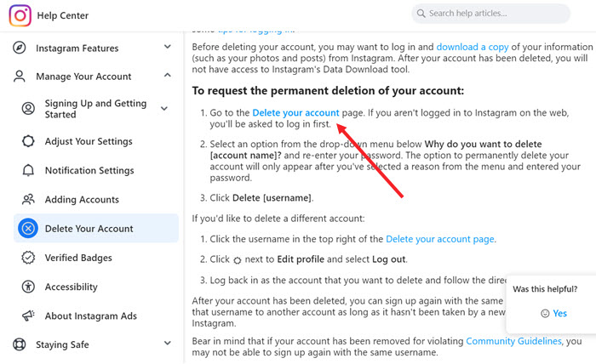
Task: Collapse the Manage Your Account chevron
Action: 167,77
